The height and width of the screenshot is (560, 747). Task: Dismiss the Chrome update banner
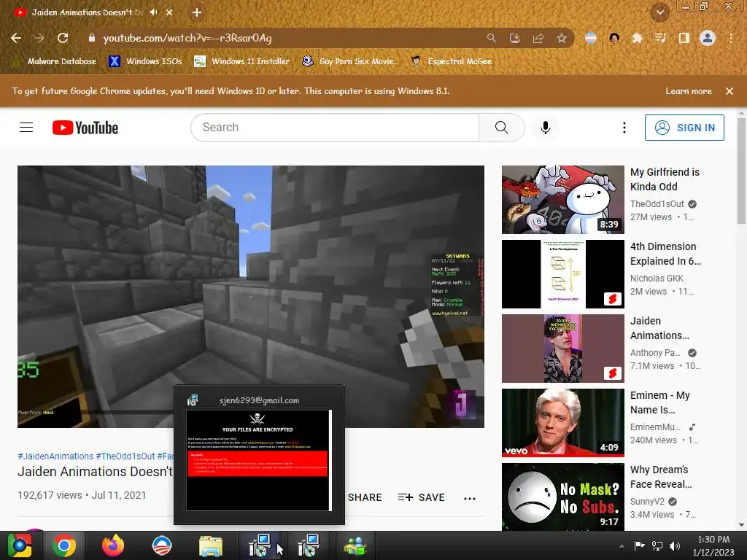(729, 91)
